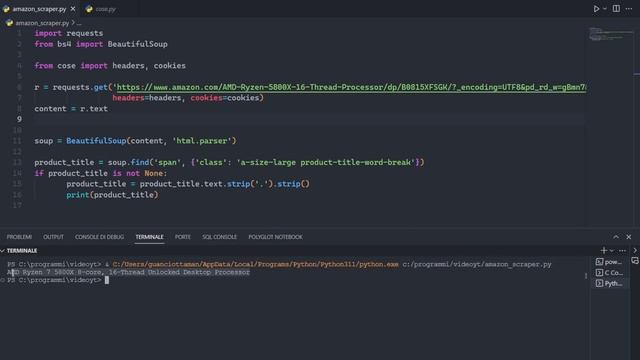Open the PROBLEMI panel tab
The image size is (640, 360).
tap(19, 237)
